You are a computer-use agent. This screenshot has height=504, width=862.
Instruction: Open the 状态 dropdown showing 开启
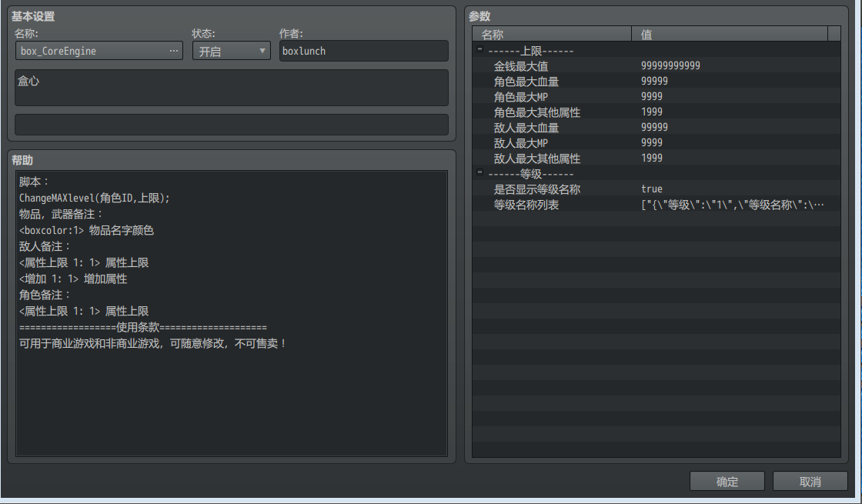pos(232,51)
